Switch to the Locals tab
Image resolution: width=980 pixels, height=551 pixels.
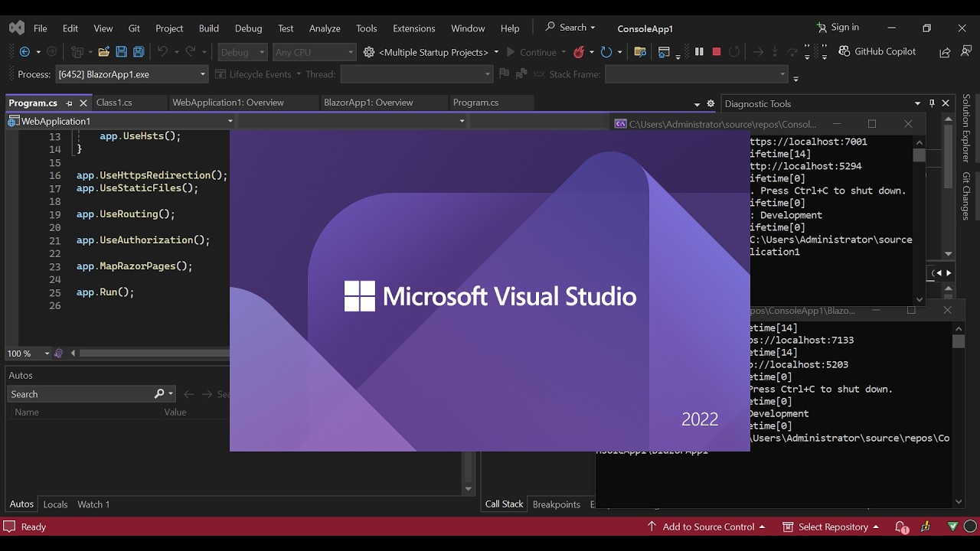coord(55,504)
